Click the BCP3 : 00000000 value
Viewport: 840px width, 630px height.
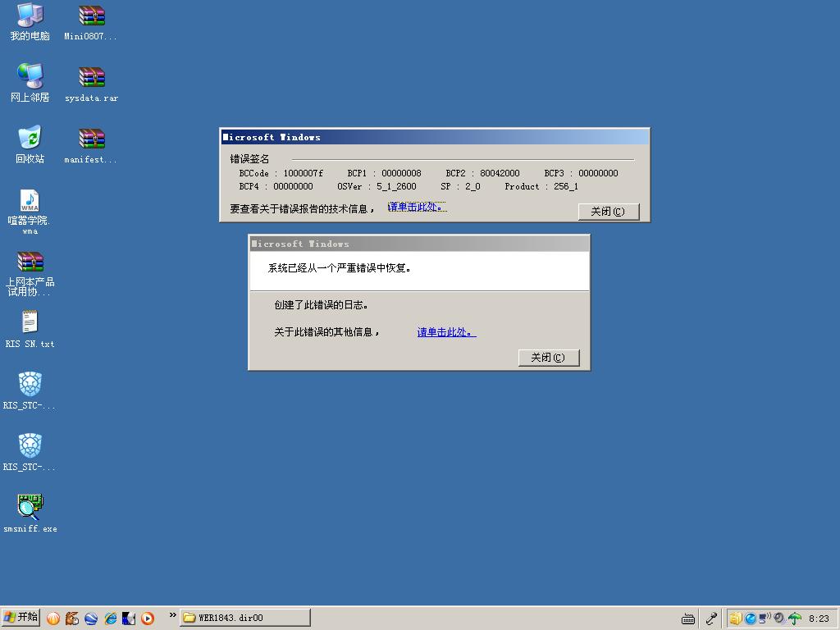coord(582,173)
